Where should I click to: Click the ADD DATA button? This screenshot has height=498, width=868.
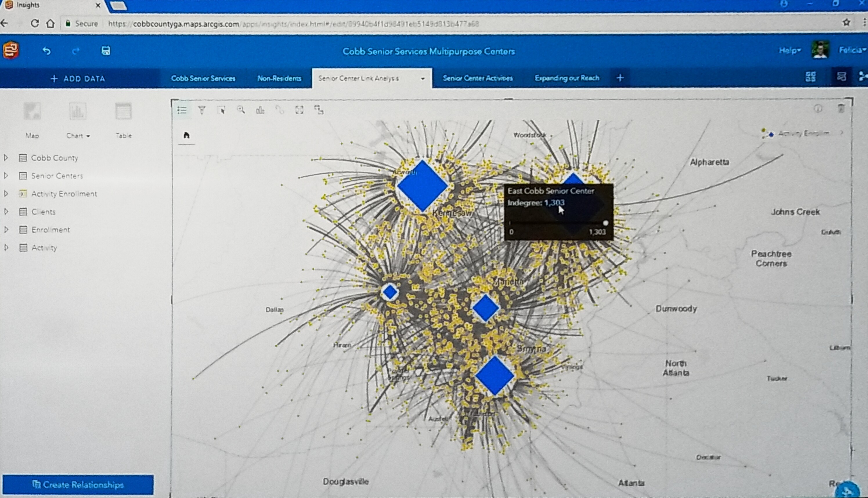78,79
